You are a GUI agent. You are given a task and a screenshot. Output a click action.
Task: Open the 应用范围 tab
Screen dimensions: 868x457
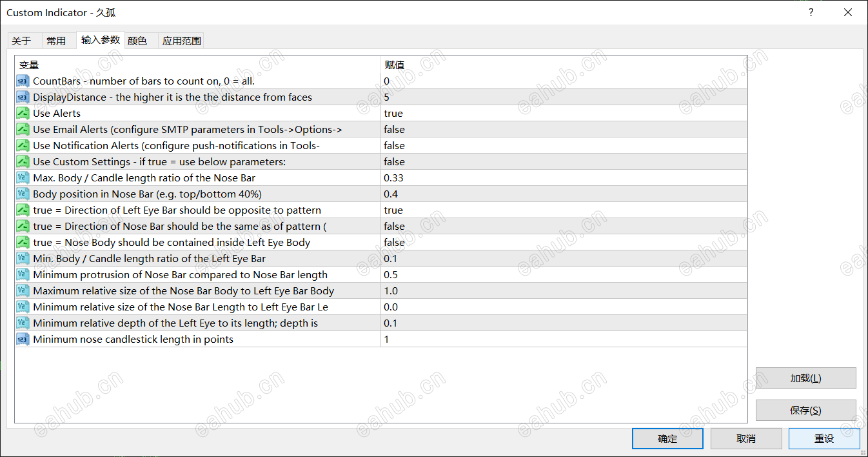pos(182,41)
